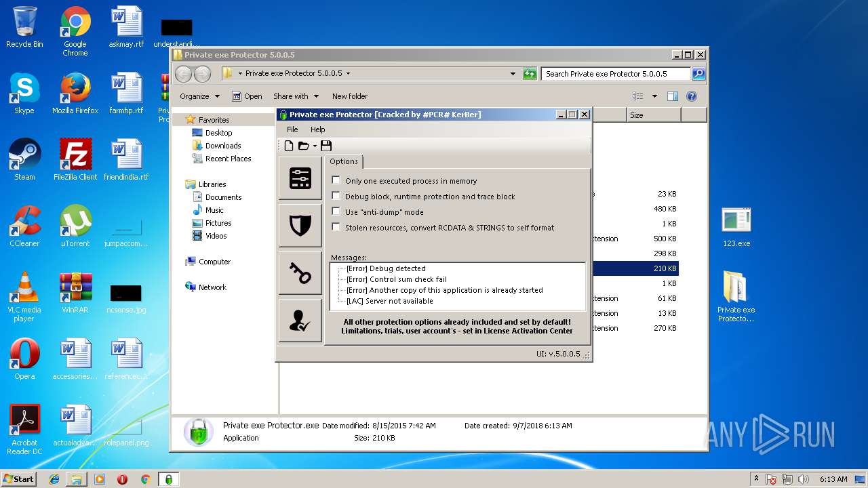The image size is (868, 488).
Task: Select Downloads in the navigation pane
Action: coord(223,146)
